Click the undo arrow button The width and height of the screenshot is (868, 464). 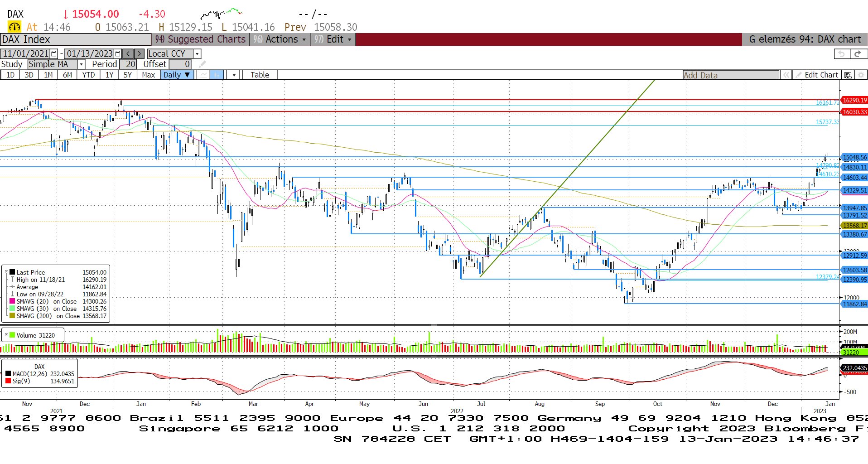(842, 53)
